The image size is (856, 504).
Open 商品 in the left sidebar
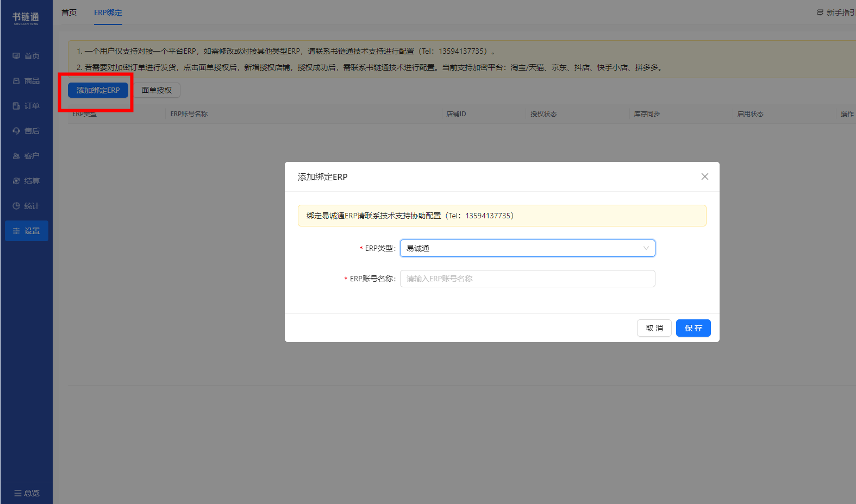click(27, 81)
